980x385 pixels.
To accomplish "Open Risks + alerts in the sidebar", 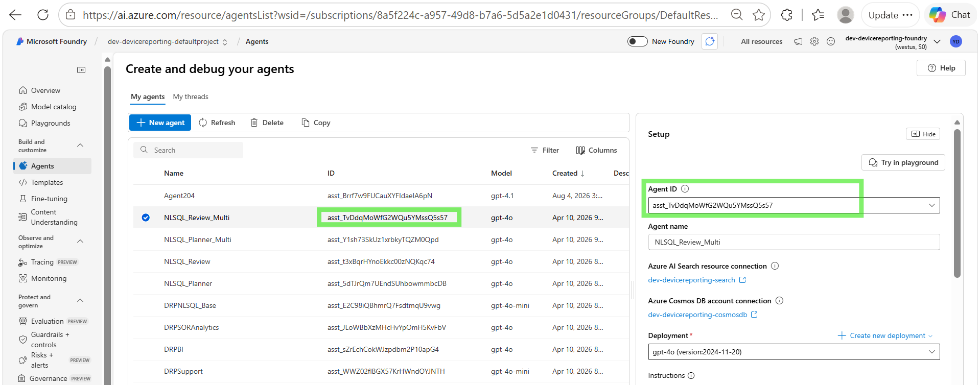I will coord(42,360).
